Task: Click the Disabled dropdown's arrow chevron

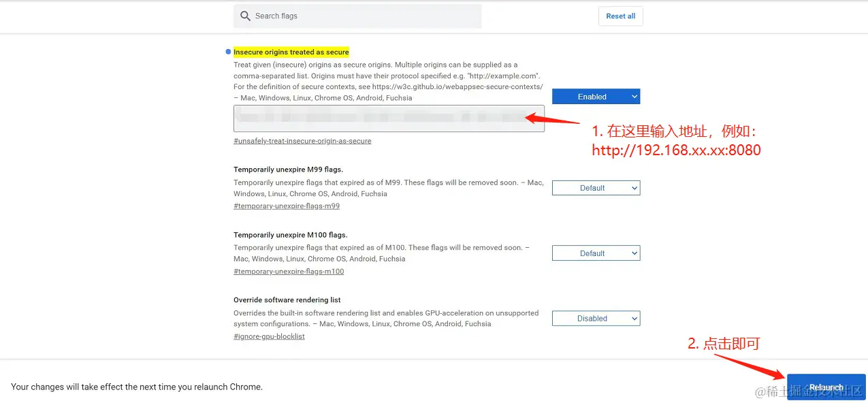Action: click(x=634, y=319)
